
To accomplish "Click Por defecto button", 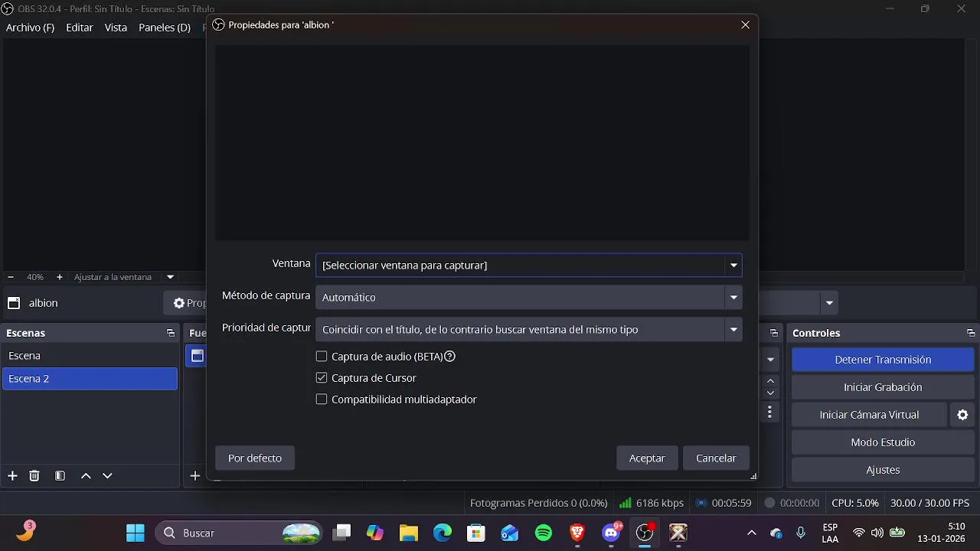I will (x=255, y=458).
